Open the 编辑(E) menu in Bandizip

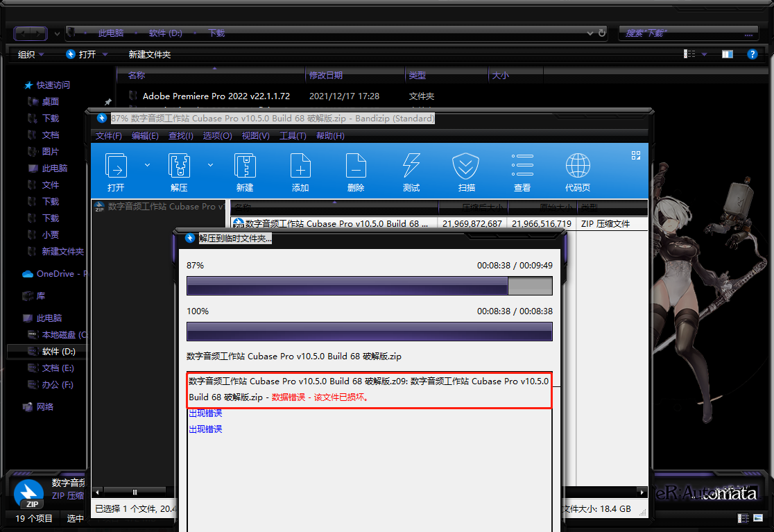point(145,136)
